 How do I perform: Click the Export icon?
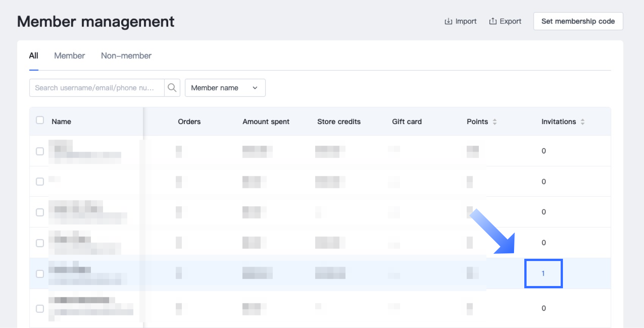click(x=492, y=22)
